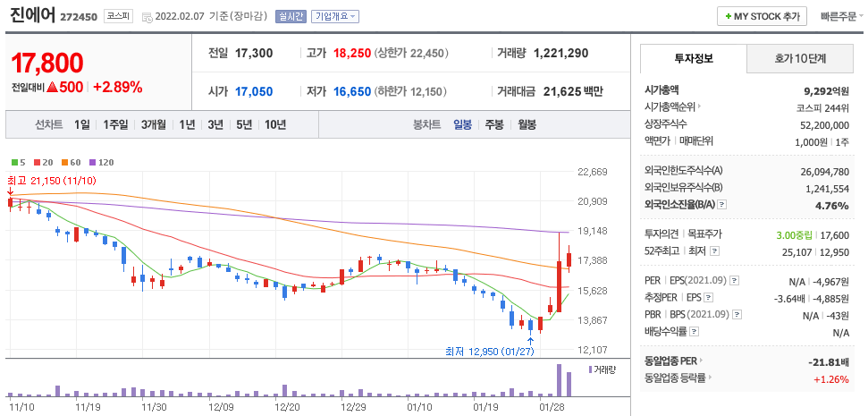Select the 3개월 line chart period
Viewport: 868px width, 416px height.
[x=154, y=124]
